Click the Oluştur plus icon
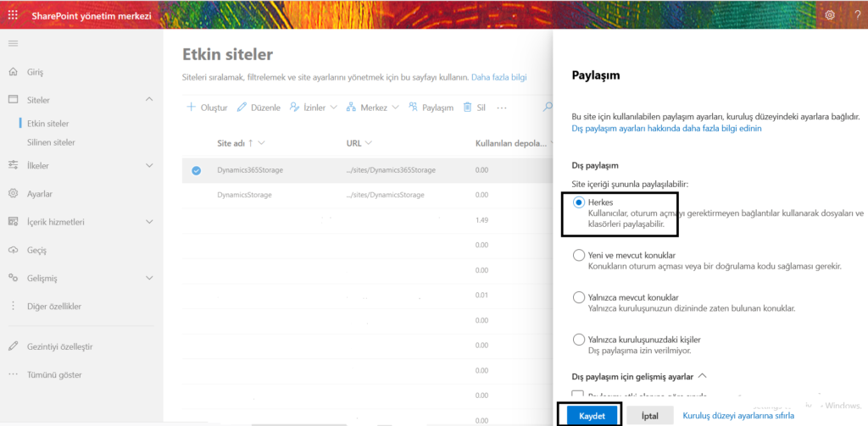 tap(191, 108)
